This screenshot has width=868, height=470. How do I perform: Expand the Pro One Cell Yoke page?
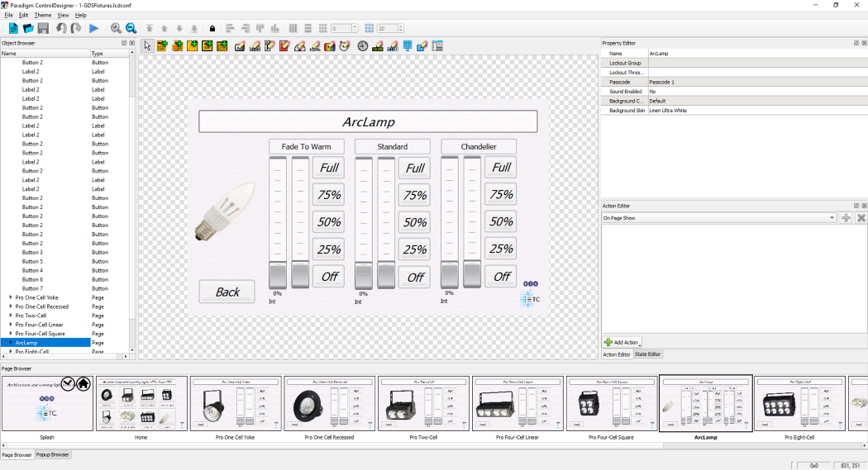click(11, 297)
